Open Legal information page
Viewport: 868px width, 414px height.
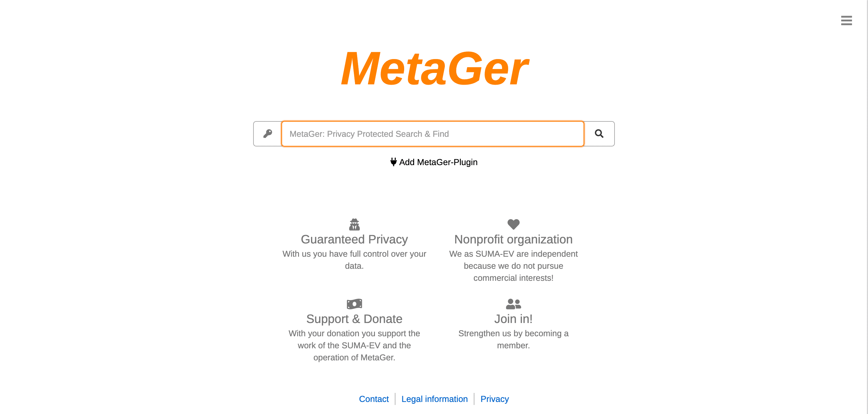point(434,399)
